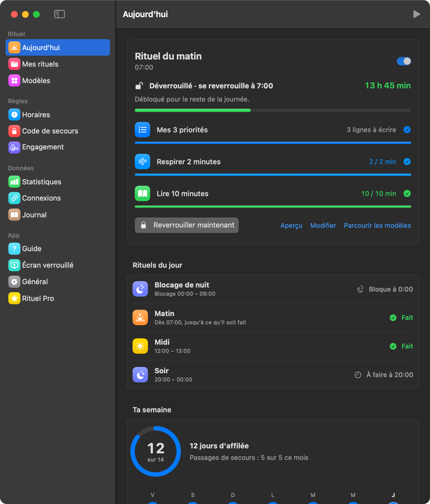Click the Écran verrouillé monitor icon
This screenshot has width=430, height=504.
(14, 265)
